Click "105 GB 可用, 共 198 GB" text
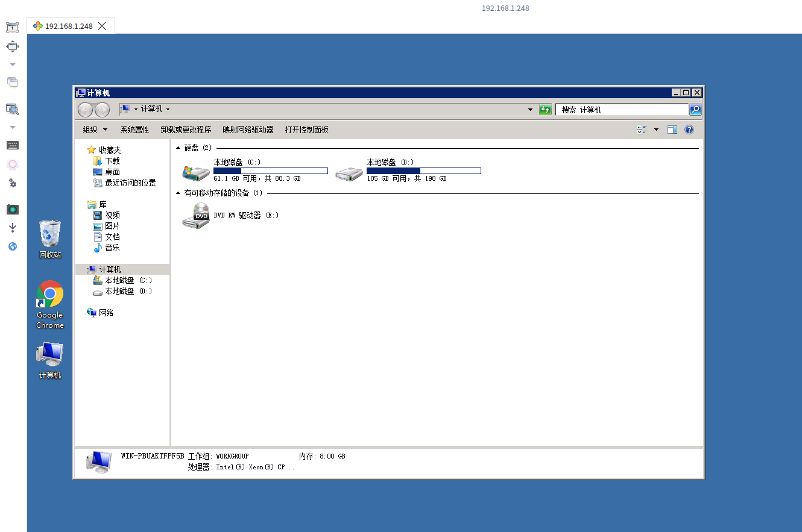Screen dimensions: 802x532 click(x=406, y=179)
